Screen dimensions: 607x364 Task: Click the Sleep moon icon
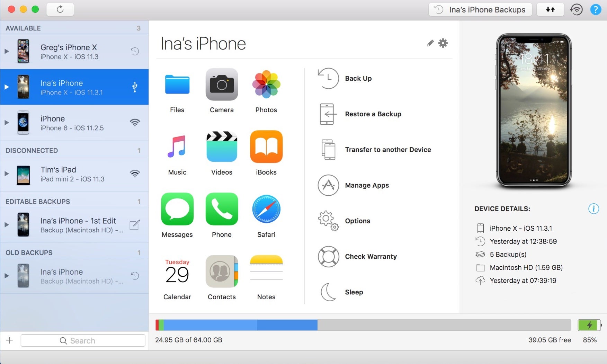tap(328, 292)
